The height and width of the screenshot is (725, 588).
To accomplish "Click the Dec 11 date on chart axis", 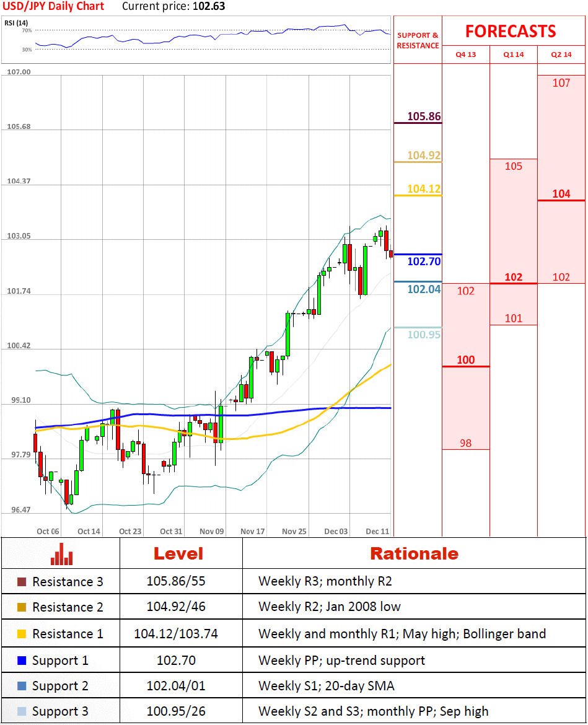I will click(377, 532).
